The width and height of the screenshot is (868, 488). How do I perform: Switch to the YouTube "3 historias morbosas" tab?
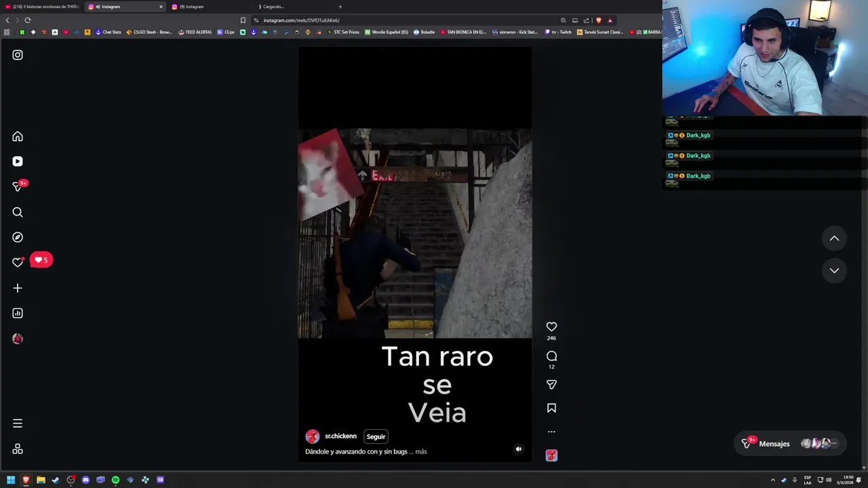[x=42, y=7]
